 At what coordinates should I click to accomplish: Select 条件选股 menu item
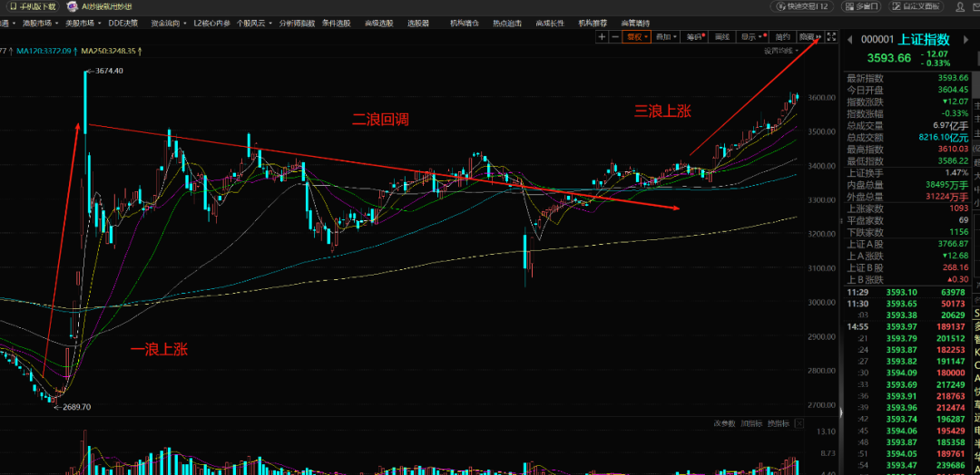click(x=336, y=22)
